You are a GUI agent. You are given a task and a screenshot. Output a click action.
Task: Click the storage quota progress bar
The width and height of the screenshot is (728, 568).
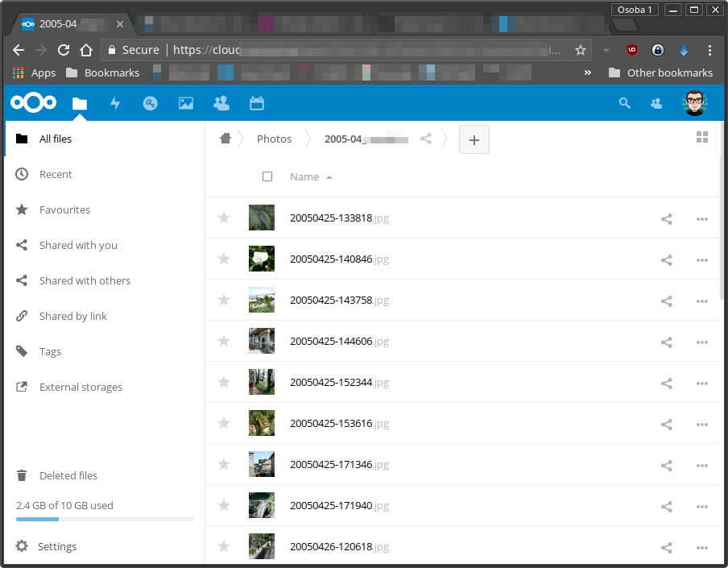(105, 520)
